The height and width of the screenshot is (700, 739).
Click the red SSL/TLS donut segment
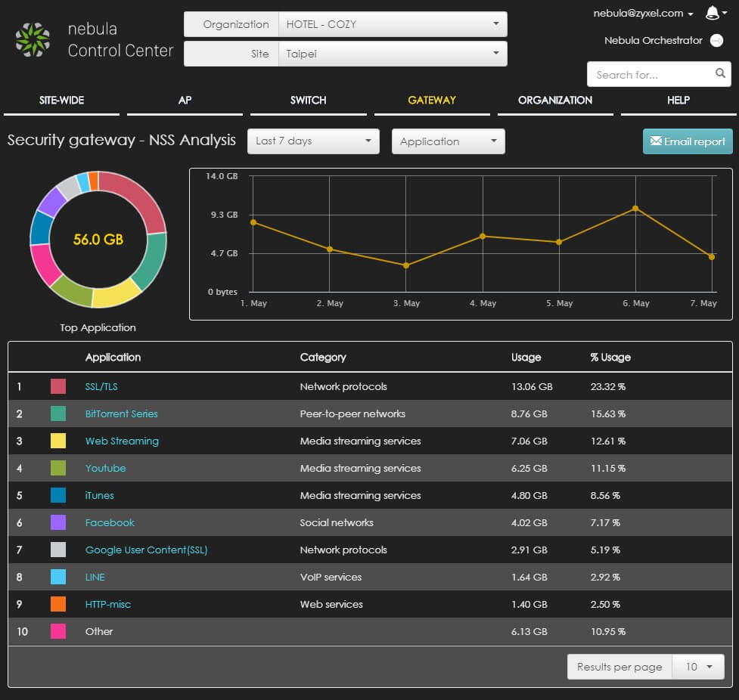point(141,198)
